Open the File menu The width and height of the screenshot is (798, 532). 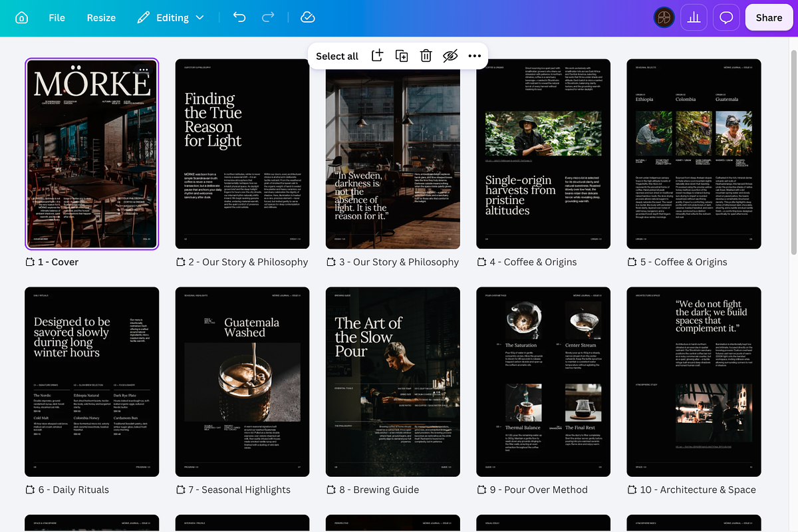(x=57, y=18)
